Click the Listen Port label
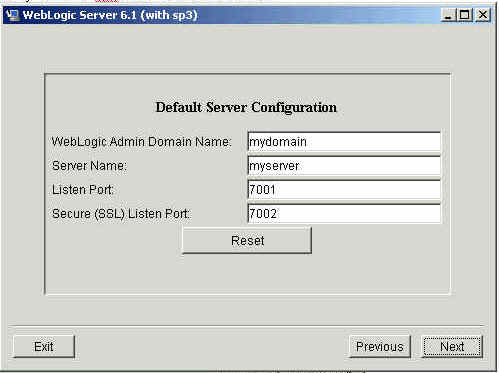The height and width of the screenshot is (373, 499). tap(83, 190)
